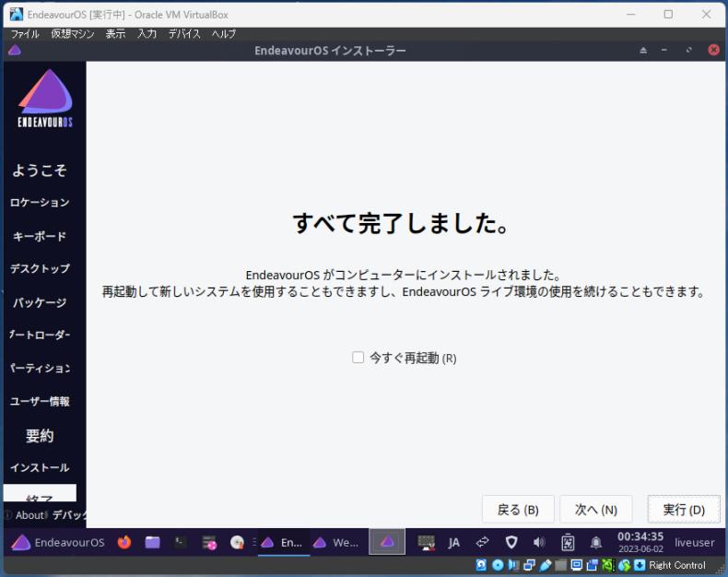The height and width of the screenshot is (577, 728).
Task: Click VirtualBox mouse integration status icon
Action: click(624, 565)
